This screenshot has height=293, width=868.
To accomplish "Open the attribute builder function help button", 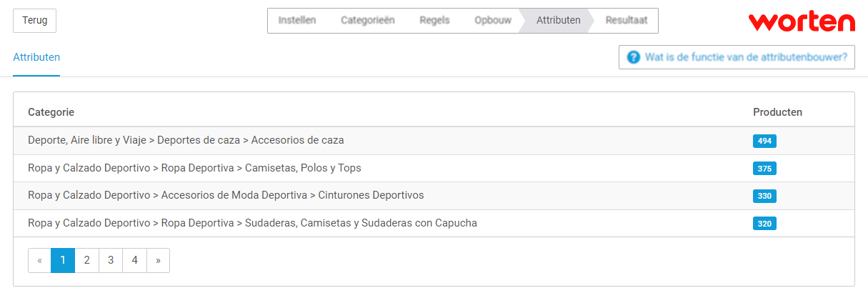I will tap(737, 57).
